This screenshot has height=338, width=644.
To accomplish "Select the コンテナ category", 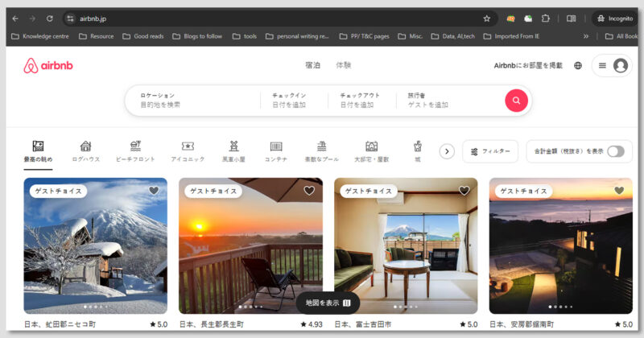I will click(x=276, y=151).
